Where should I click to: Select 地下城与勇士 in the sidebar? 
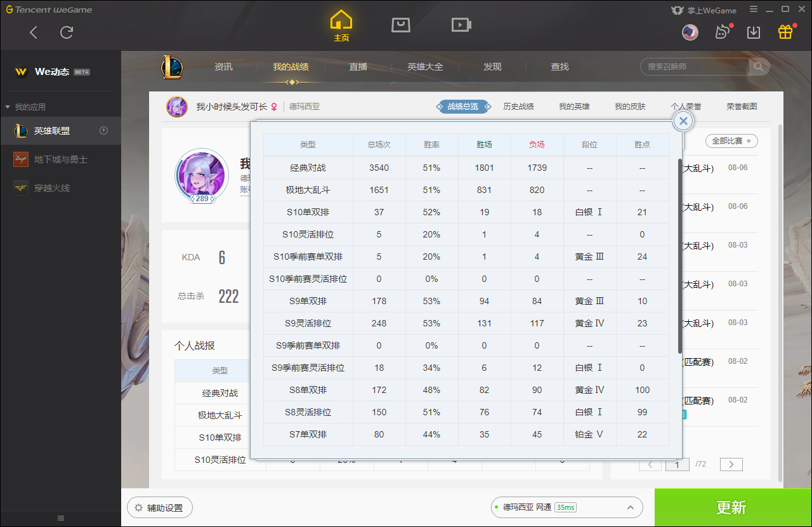[60, 159]
